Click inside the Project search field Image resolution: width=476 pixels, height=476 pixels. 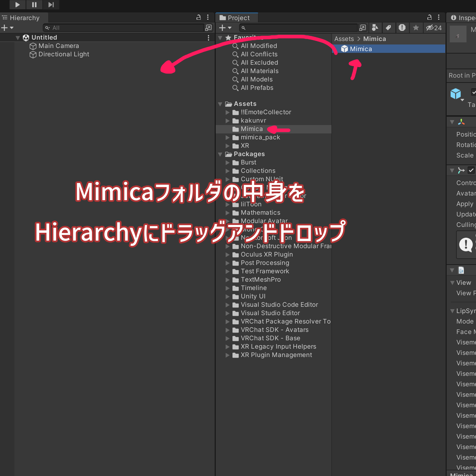click(x=296, y=28)
